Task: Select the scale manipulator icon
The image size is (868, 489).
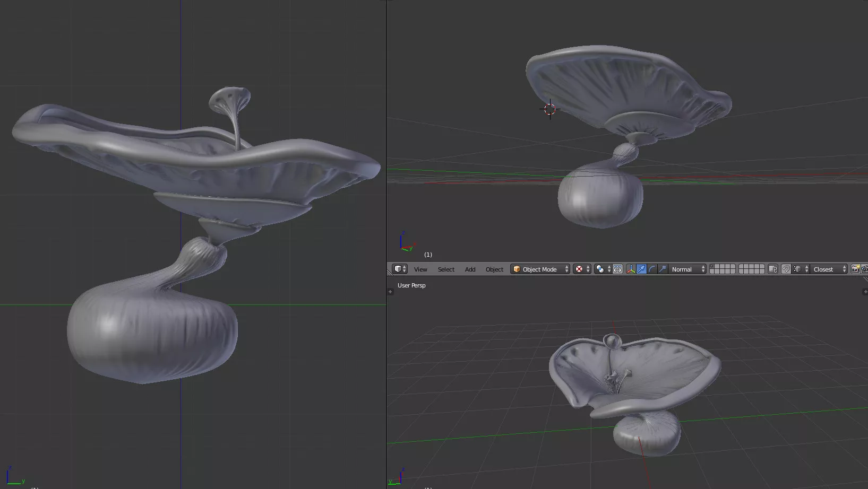Action: tap(663, 269)
